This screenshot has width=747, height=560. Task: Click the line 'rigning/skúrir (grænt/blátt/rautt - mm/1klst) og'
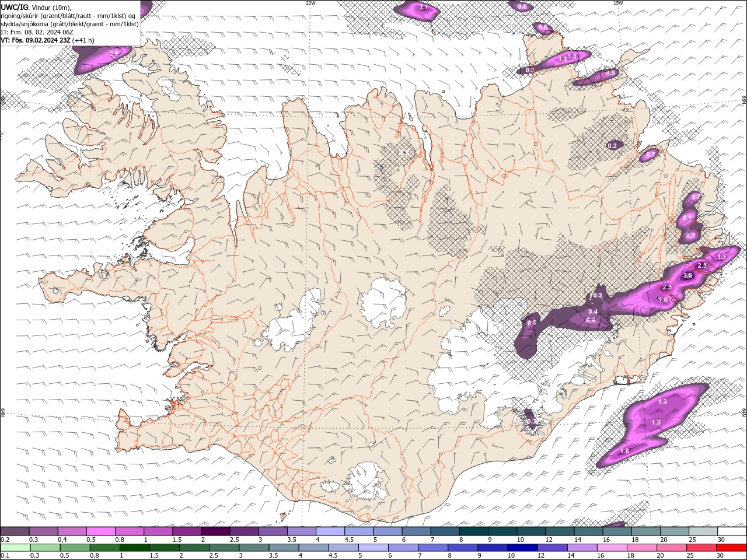(68, 16)
